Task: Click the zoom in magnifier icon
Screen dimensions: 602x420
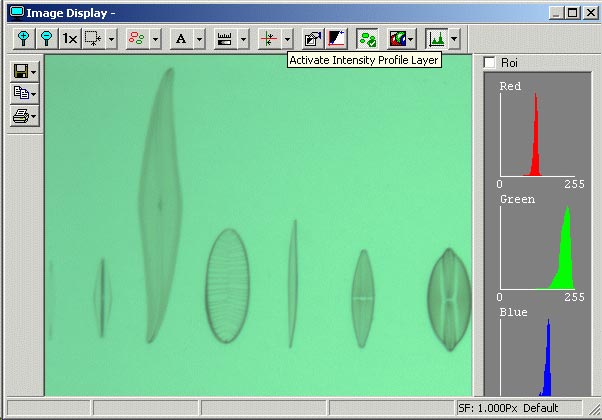Action: click(x=24, y=39)
